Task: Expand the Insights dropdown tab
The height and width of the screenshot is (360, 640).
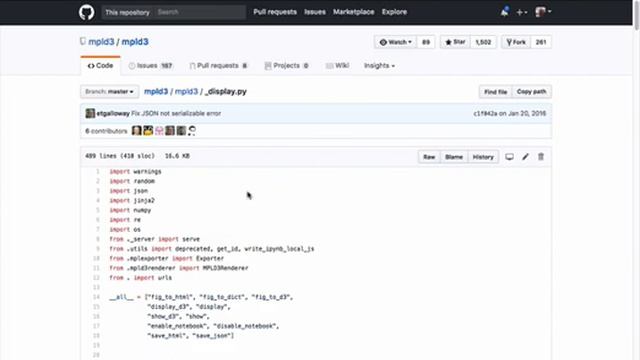Action: pos(379,66)
